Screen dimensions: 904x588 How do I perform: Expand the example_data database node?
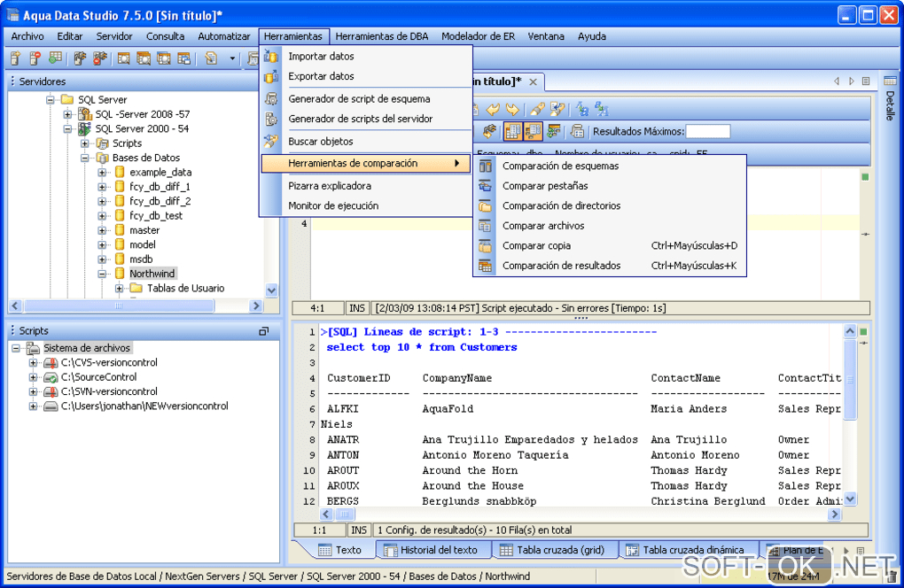point(103,173)
